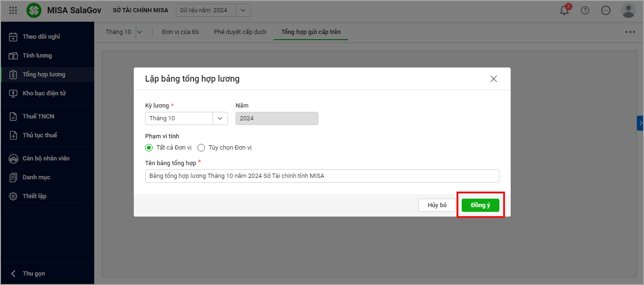The height and width of the screenshot is (285, 644).
Task: Select the Tùy chọn Đơn vị radio option
Action: tap(201, 148)
